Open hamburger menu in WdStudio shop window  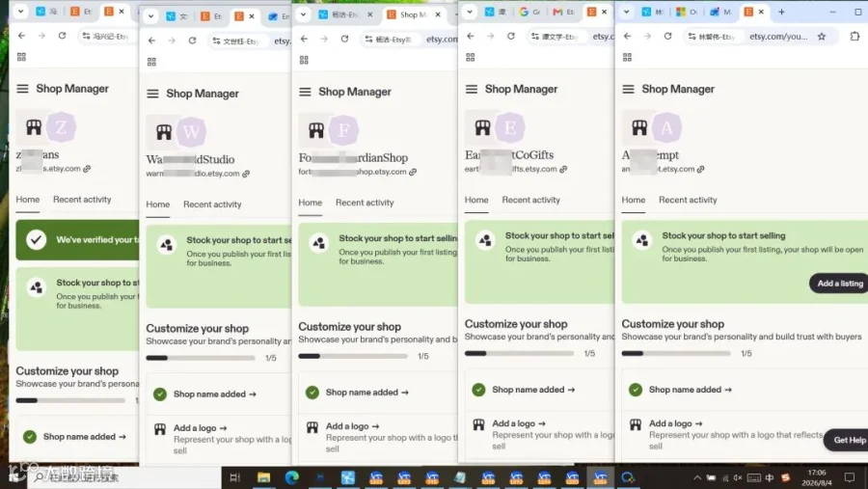pos(152,94)
